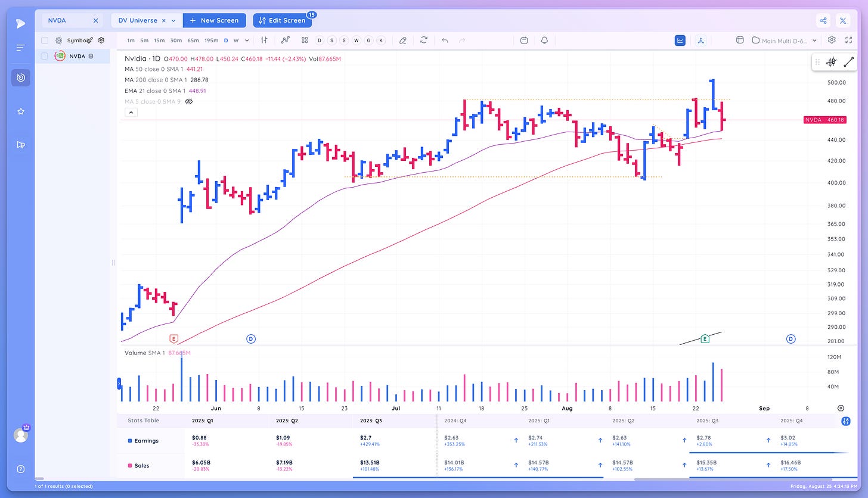Open the sidebar hamburger menu icon
The image size is (868, 498).
click(21, 48)
